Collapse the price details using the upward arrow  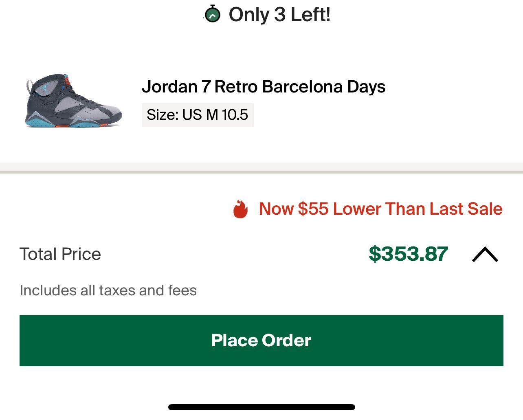point(485,255)
